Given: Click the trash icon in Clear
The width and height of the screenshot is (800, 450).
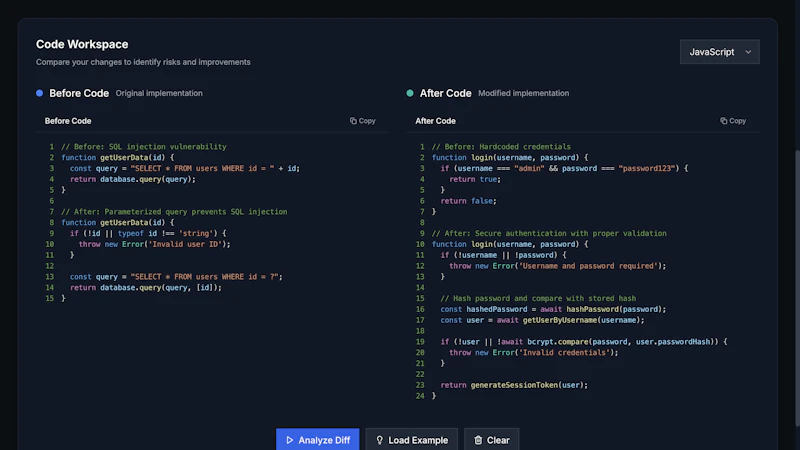Looking at the screenshot, I should [x=478, y=440].
